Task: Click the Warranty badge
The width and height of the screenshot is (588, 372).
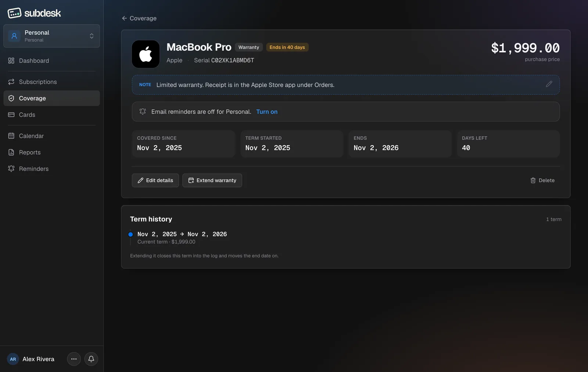Action: pos(249,47)
